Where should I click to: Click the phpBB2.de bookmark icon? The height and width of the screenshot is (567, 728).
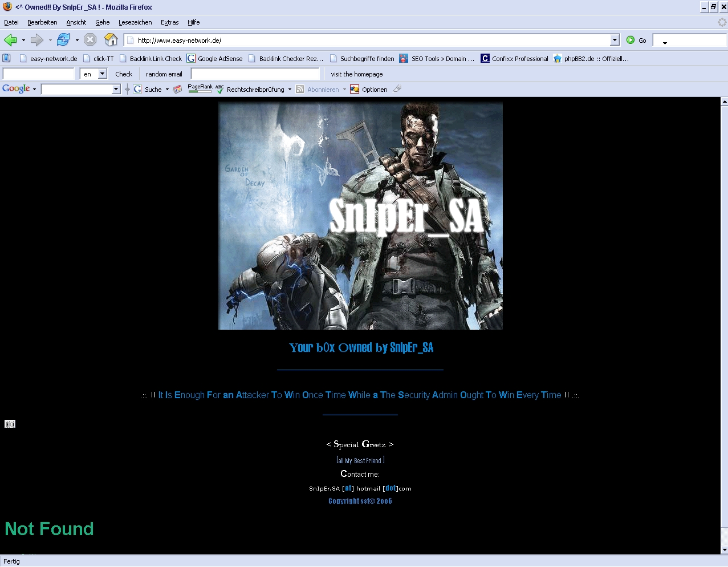(558, 58)
